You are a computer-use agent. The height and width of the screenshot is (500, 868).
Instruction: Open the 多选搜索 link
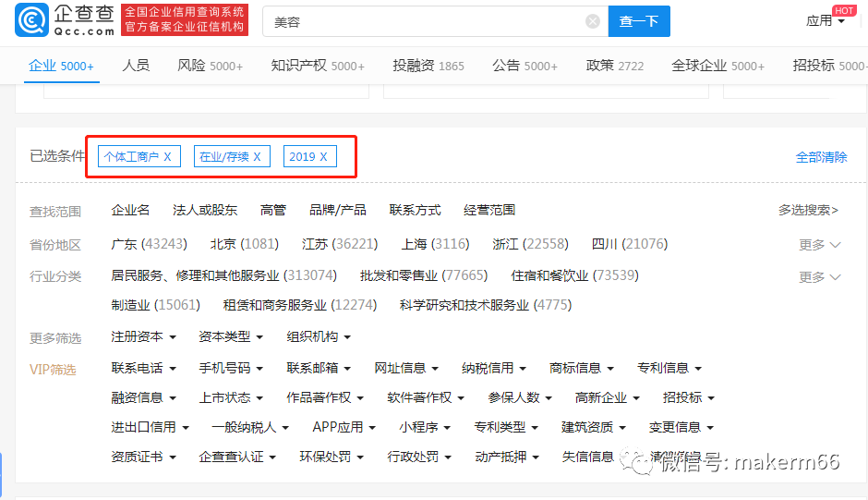(x=808, y=210)
